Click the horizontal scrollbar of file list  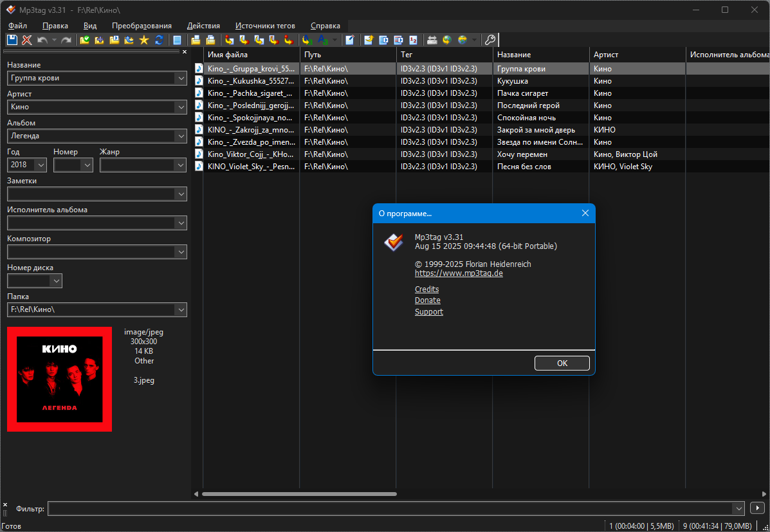coord(300,494)
